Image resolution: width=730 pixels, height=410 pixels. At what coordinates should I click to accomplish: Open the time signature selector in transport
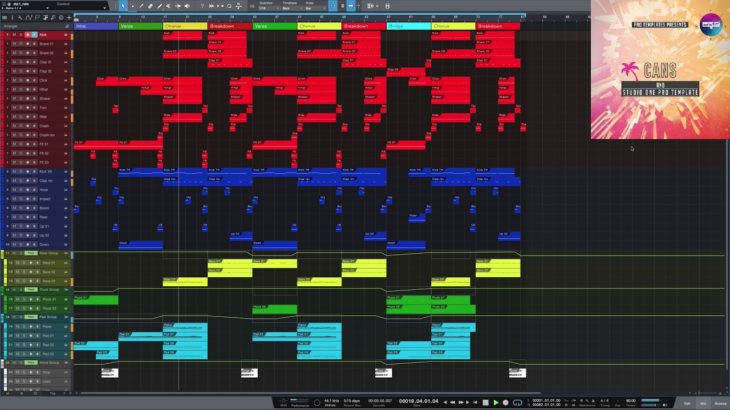(604, 401)
